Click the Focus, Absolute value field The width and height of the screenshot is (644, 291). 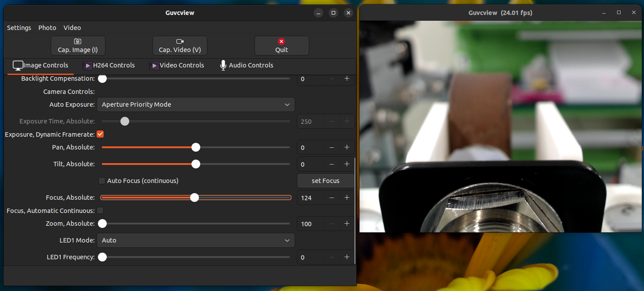point(311,198)
